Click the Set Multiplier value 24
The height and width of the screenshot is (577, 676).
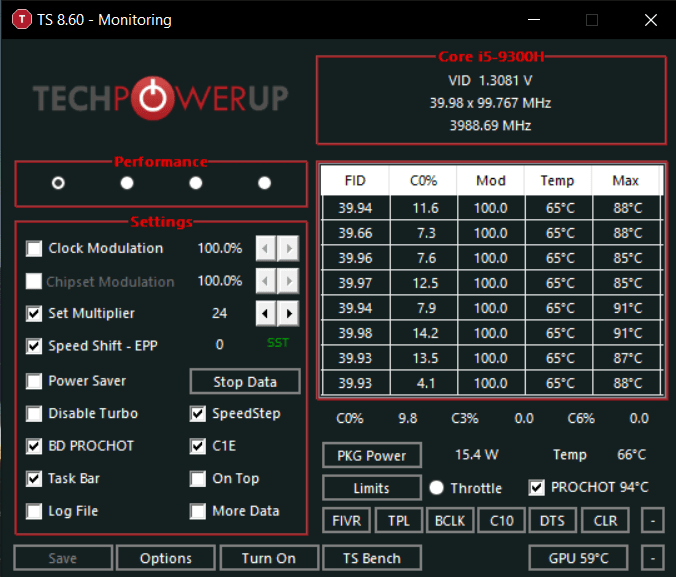coord(219,313)
